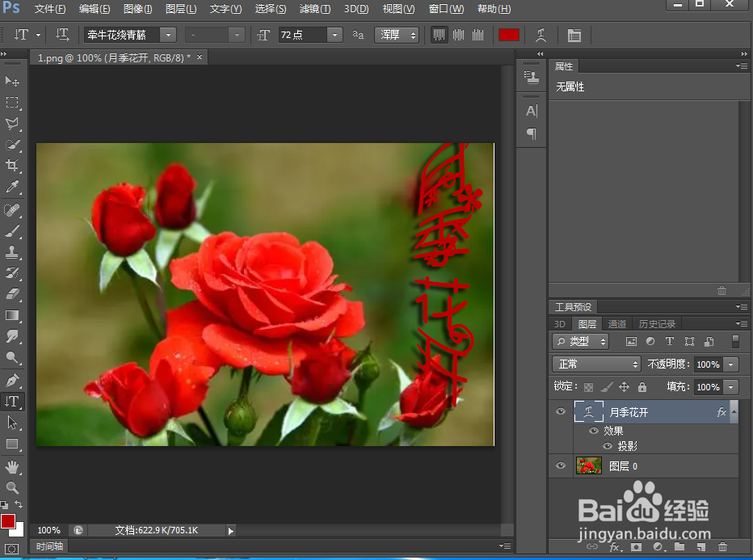Create a new layer group
Screen dimensions: 753x560
coord(679,546)
